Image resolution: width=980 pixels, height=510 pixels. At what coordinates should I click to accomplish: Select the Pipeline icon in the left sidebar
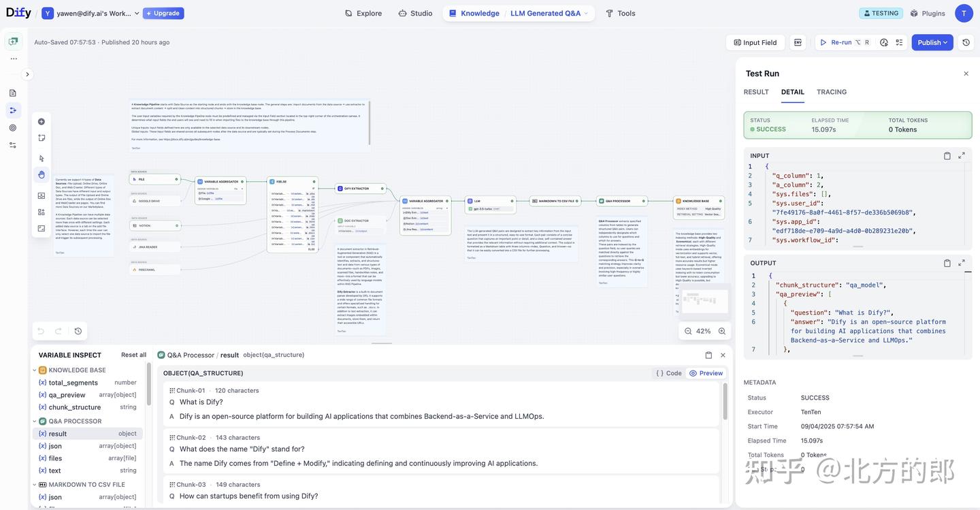coord(13,110)
